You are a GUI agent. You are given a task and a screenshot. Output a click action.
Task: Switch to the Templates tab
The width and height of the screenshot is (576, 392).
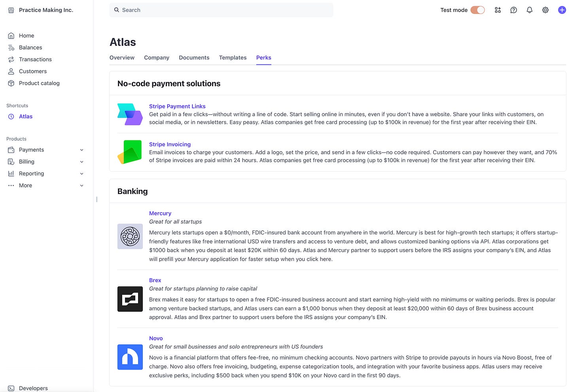tap(233, 58)
